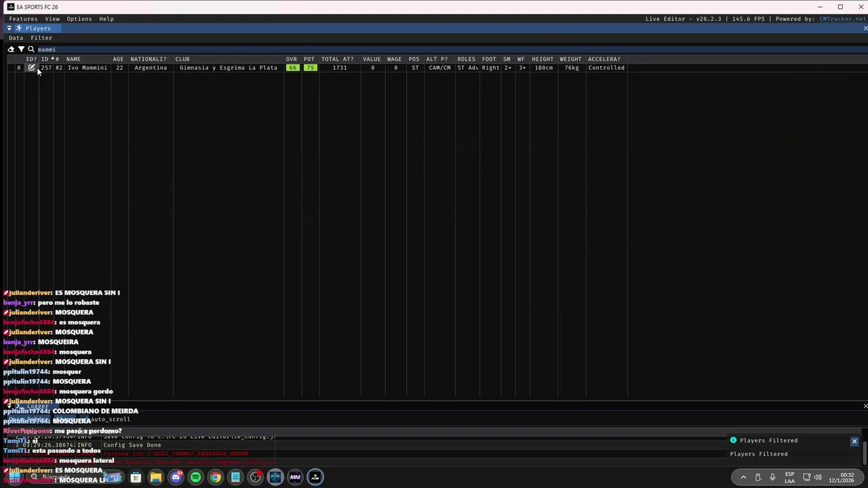This screenshot has height=488, width=868.
Task: Click the 180cm height cell
Action: [x=544, y=68]
